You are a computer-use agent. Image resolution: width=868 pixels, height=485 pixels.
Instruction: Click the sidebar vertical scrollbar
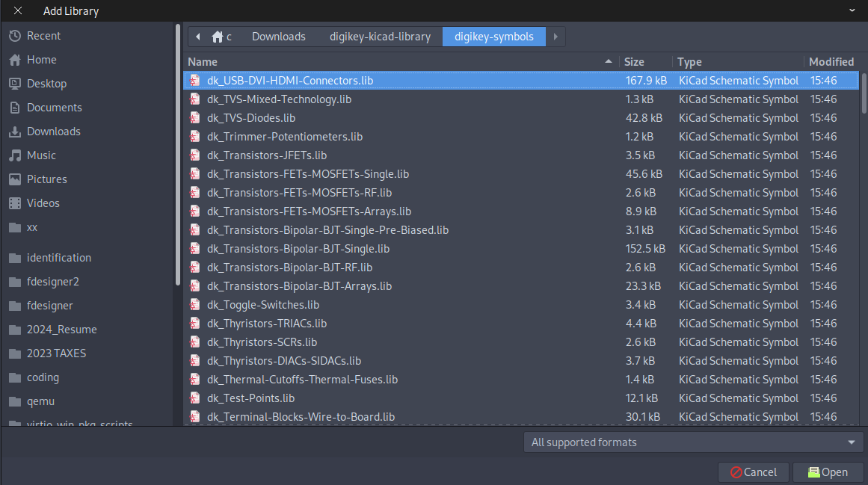(x=178, y=155)
